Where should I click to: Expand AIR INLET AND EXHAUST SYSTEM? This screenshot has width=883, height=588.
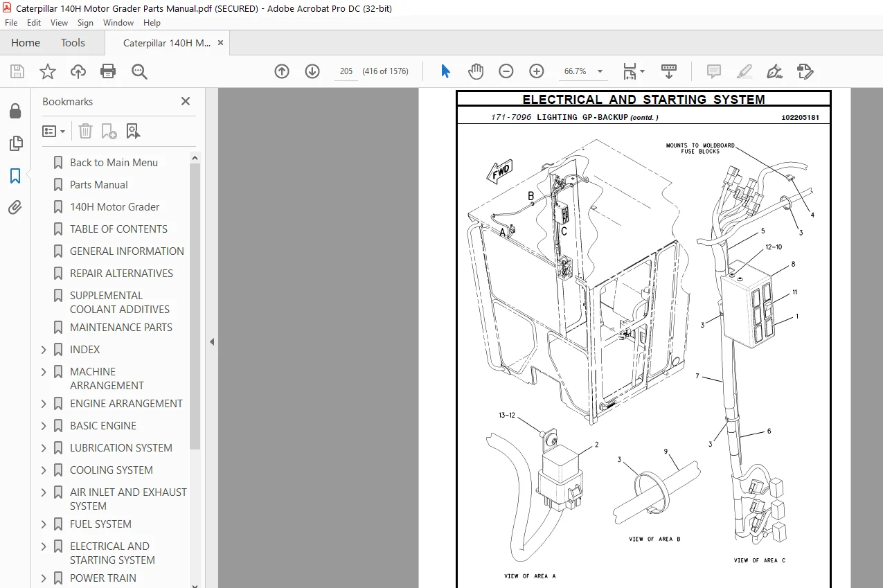[44, 492]
